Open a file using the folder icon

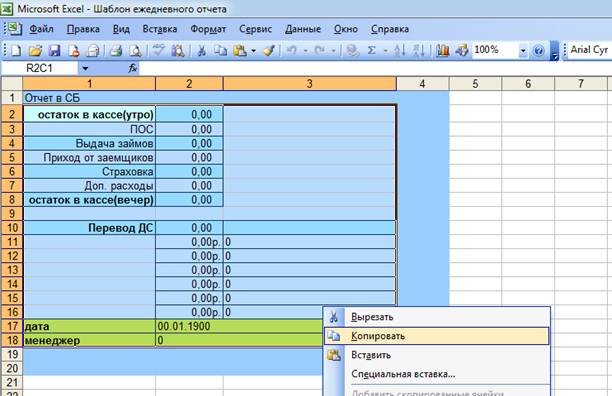tap(35, 51)
